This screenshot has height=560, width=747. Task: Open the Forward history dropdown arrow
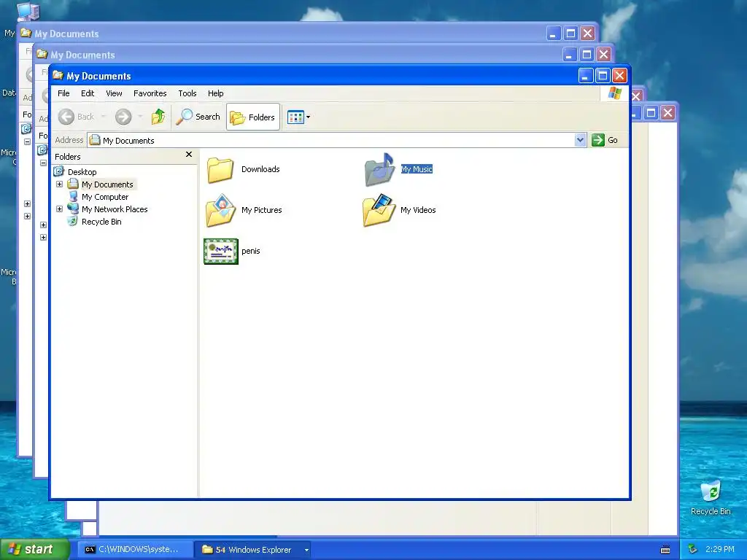pyautogui.click(x=140, y=117)
